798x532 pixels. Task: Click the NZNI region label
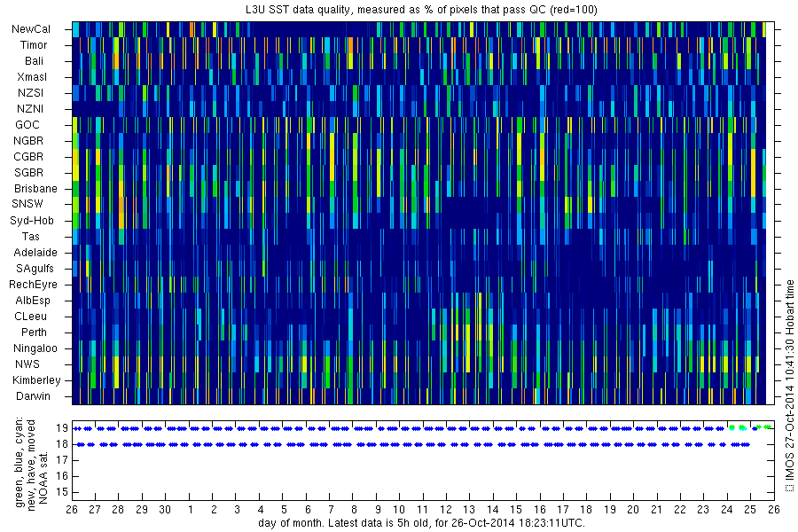click(30, 108)
